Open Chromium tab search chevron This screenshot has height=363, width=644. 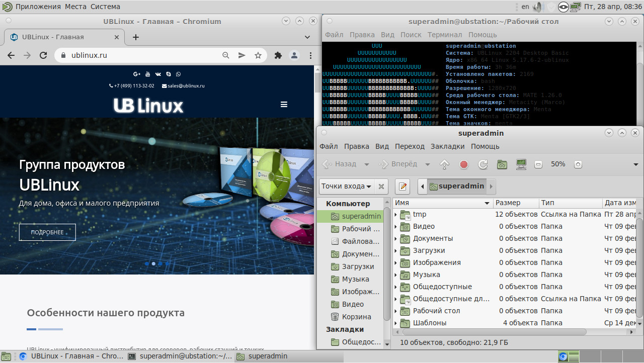point(307,37)
